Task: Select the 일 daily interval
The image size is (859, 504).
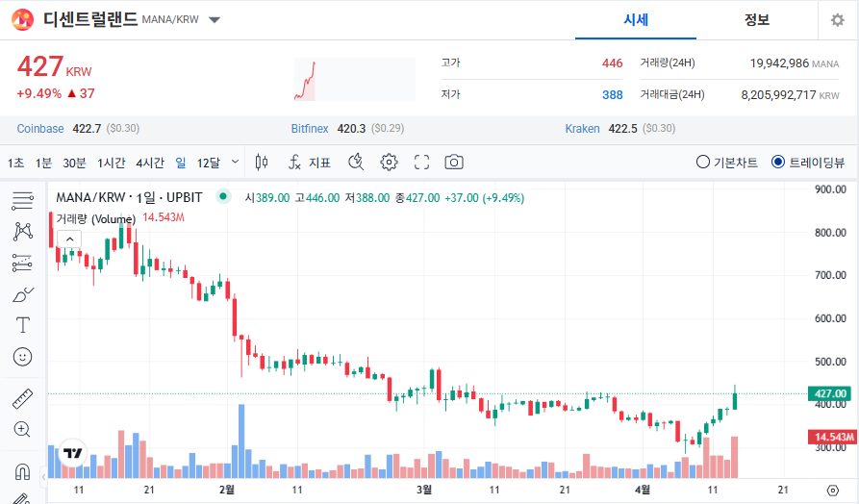Action: coord(181,163)
